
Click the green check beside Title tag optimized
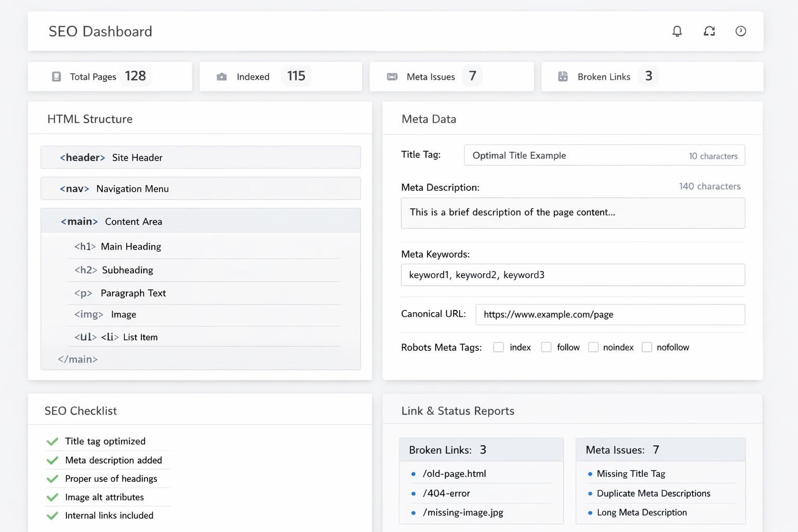[x=52, y=442]
